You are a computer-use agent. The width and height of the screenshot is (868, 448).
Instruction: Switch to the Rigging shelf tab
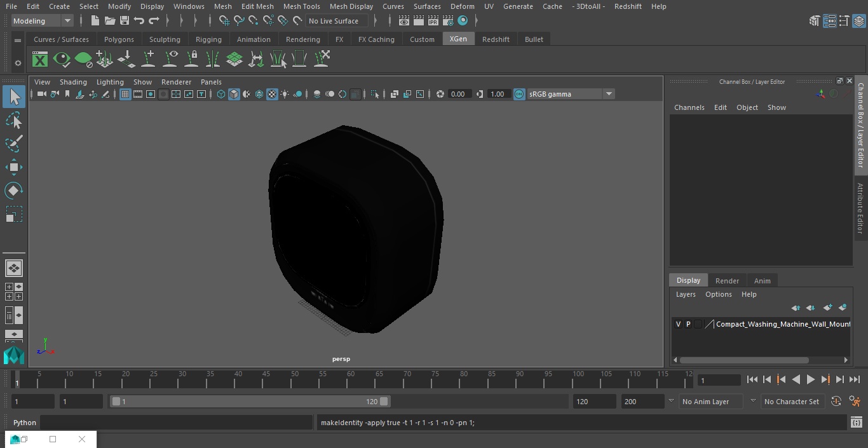coord(208,39)
